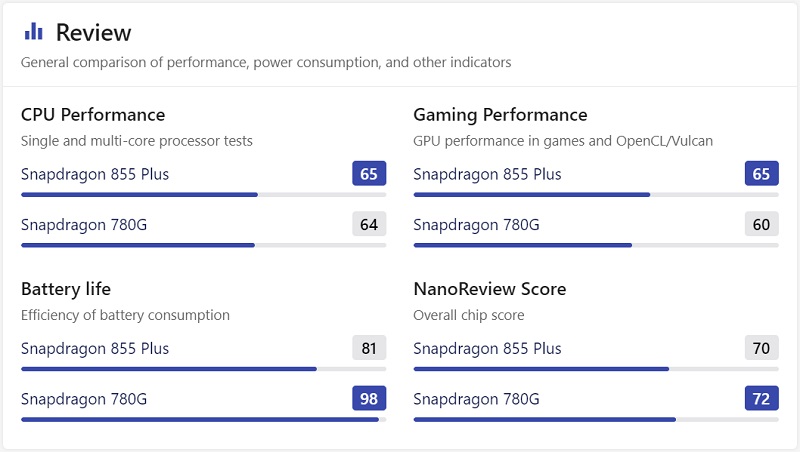Click the highlighted NanoReview score 72
This screenshot has height=452, width=800.
click(761, 399)
